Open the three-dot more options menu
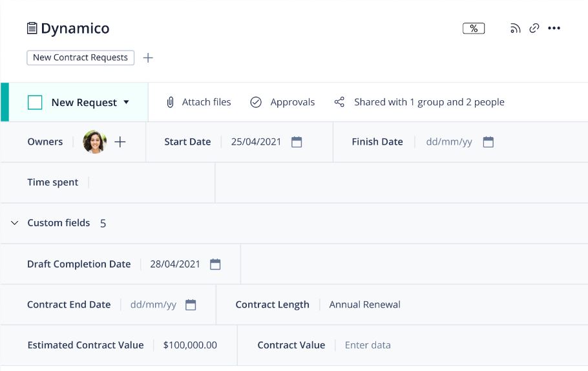Viewport: 588px width, 371px height. coord(554,28)
